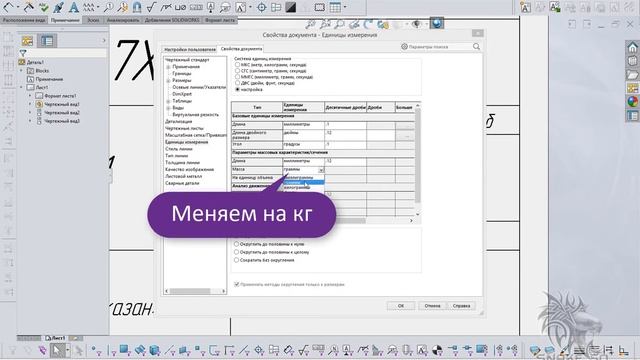This screenshot has height=360, width=640.
Task: Open the FeatureManager design tree tab
Action: point(27,41)
